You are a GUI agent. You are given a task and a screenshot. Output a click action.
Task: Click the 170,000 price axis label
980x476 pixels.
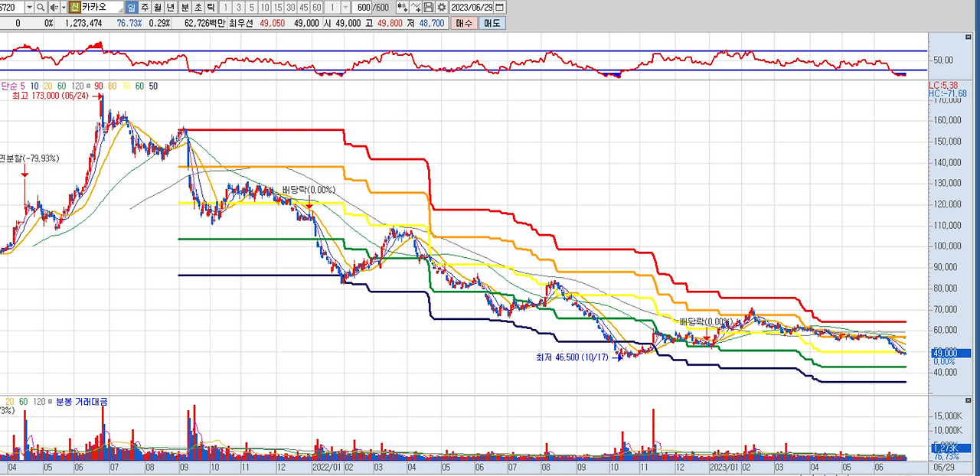947,99
